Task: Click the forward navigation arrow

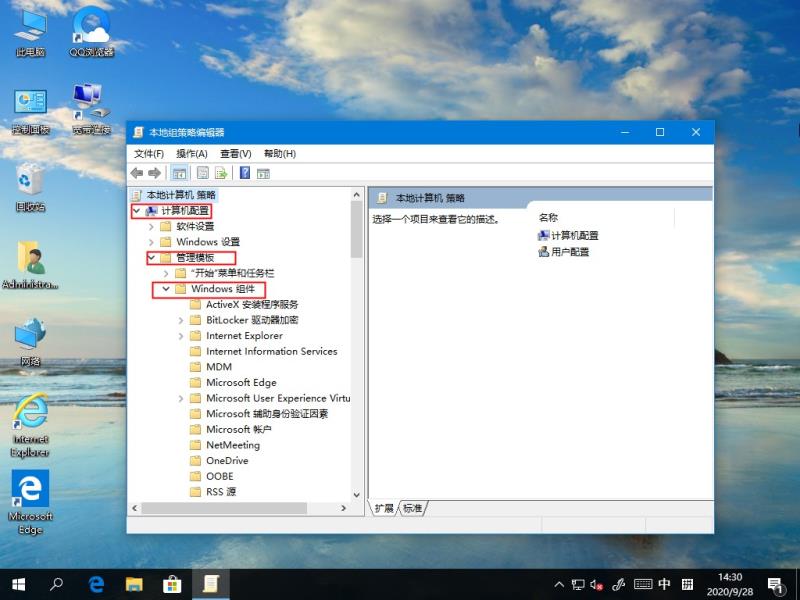Action: 153,172
